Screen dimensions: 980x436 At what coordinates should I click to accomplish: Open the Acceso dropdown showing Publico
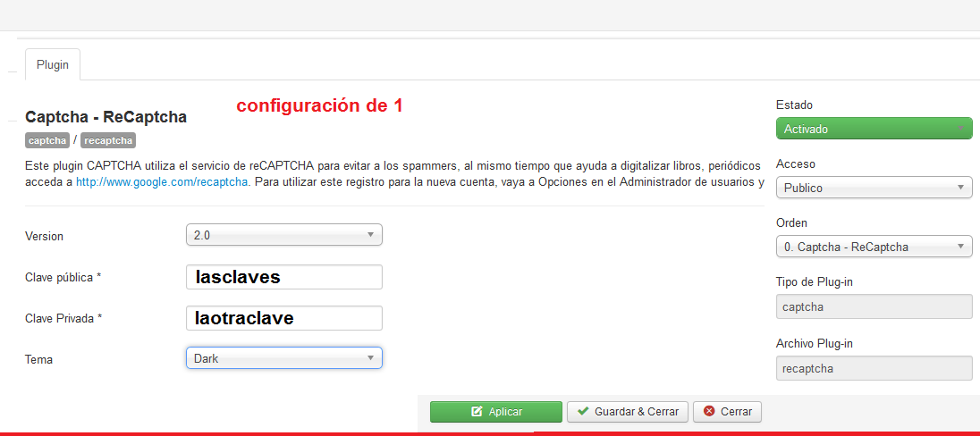874,188
